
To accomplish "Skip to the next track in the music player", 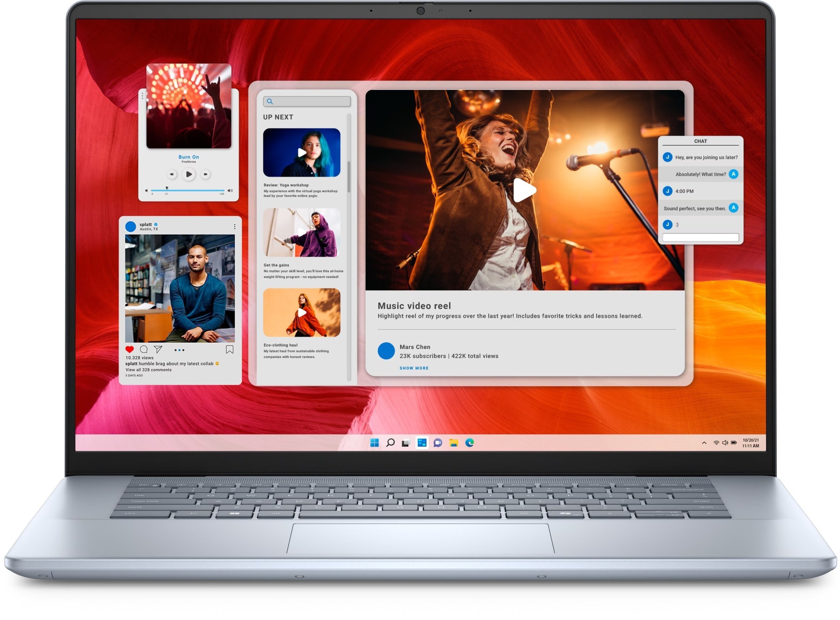I will (205, 175).
